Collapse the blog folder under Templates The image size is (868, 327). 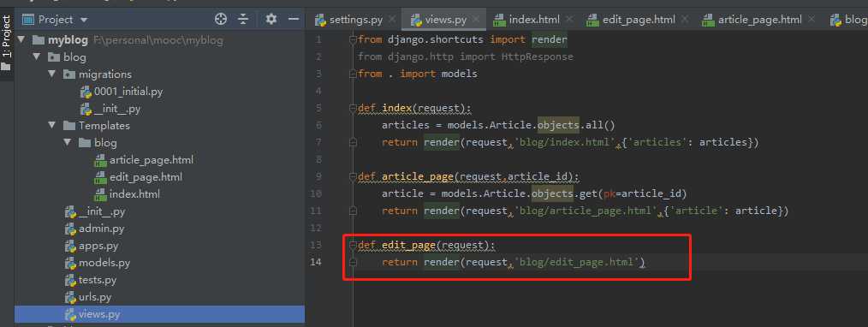pos(67,143)
